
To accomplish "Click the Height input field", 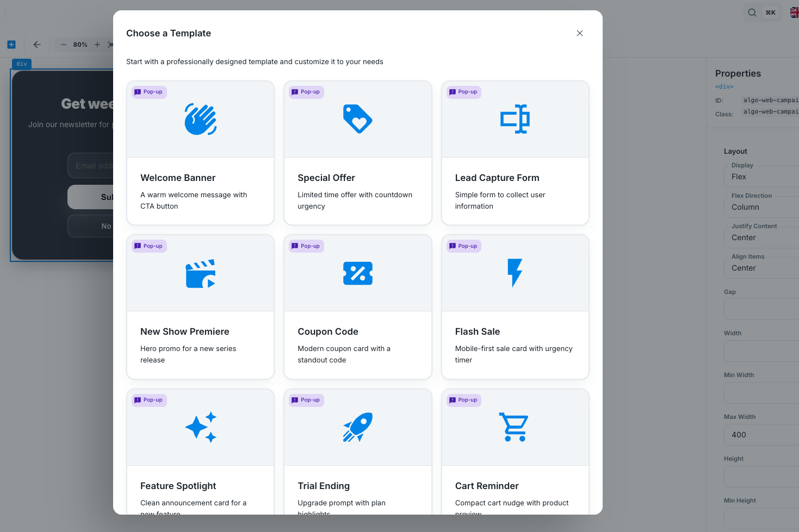I will point(761,477).
